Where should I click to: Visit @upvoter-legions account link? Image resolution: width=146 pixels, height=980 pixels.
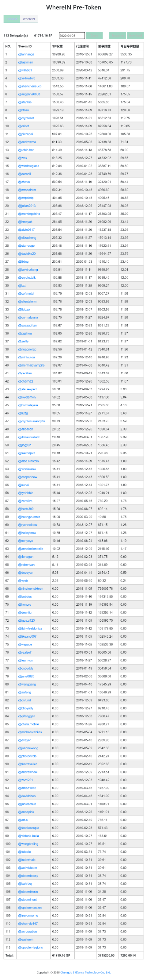pos(30,948)
